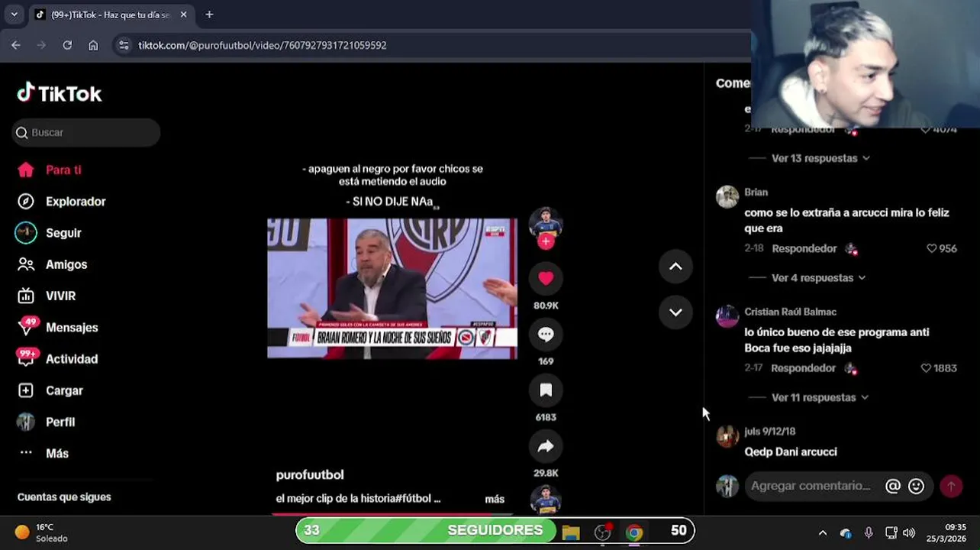
Task: Open Cristian Raúl Balmac profile name
Action: 790,312
